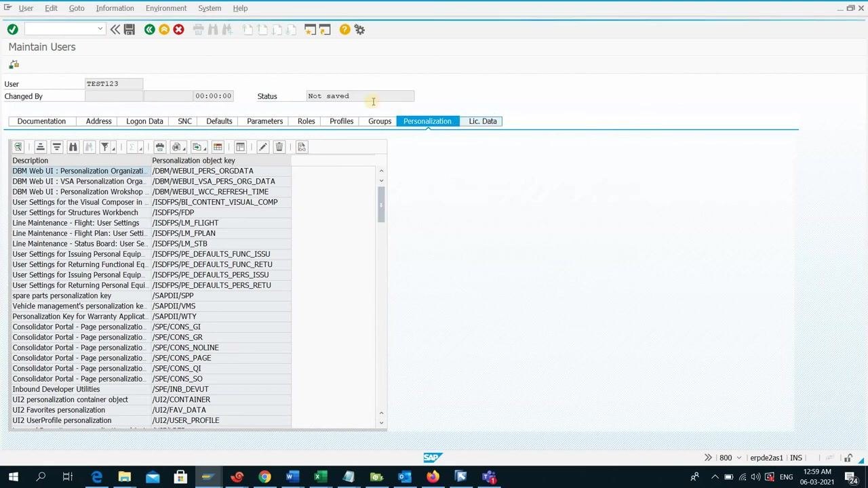This screenshot has width=868, height=488.
Task: Open the System menu
Action: tap(210, 8)
